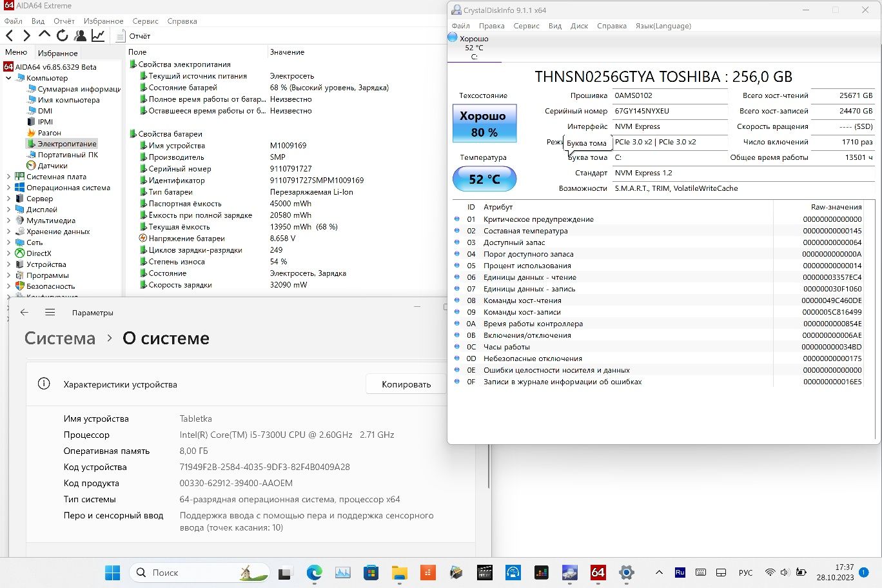The image size is (882, 588).
Task: Click the taskbar Поиск search box
Action: [x=200, y=573]
